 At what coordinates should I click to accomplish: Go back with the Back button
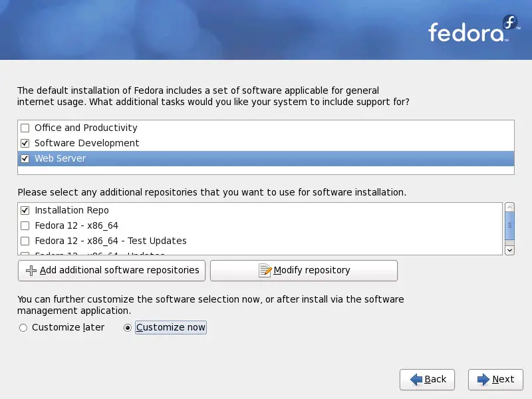(x=427, y=379)
